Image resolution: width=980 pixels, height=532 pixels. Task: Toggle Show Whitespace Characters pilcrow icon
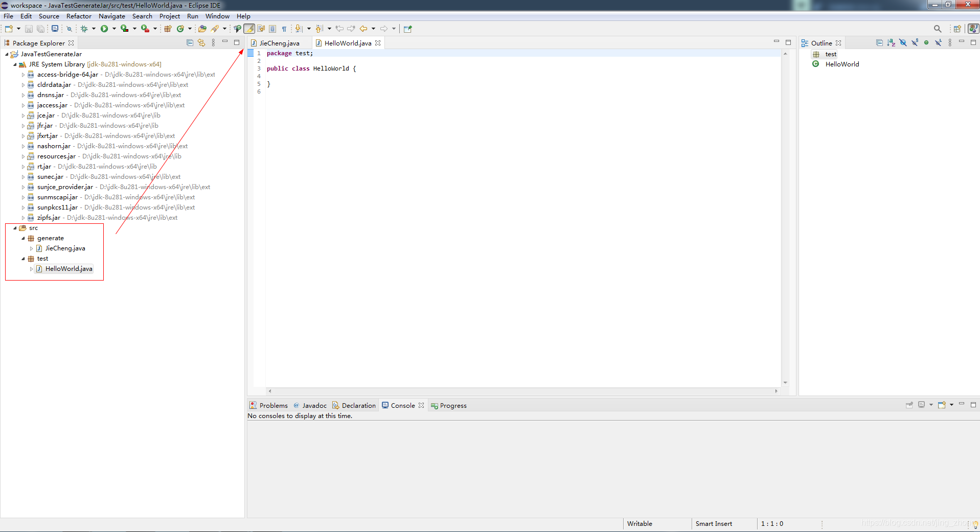point(284,29)
